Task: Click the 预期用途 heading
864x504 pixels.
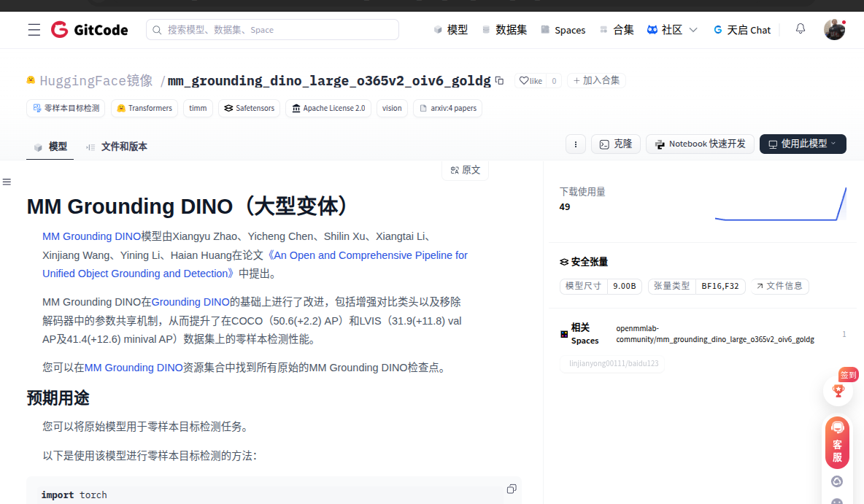Action: click(58, 398)
